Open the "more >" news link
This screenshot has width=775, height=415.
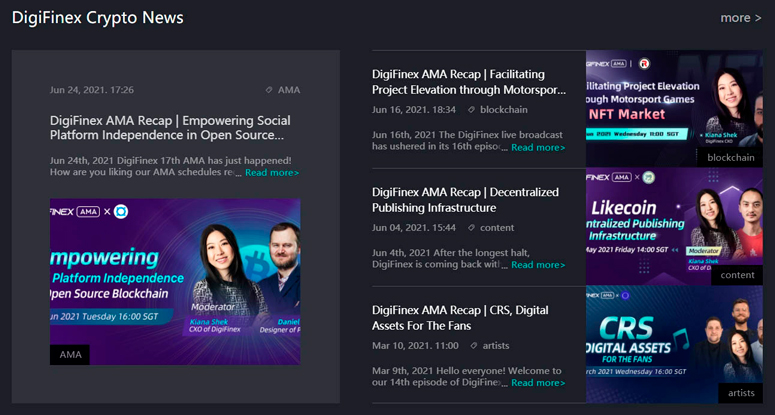tap(741, 18)
